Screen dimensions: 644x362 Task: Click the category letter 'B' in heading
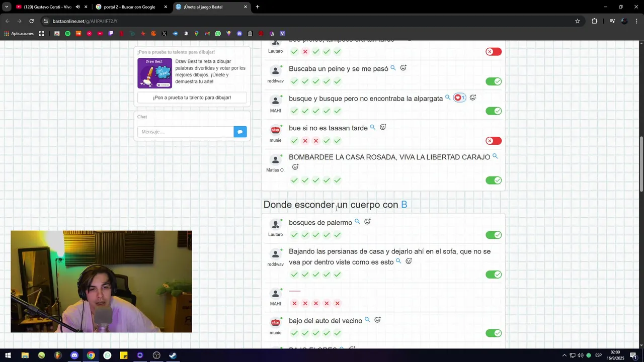[404, 205]
